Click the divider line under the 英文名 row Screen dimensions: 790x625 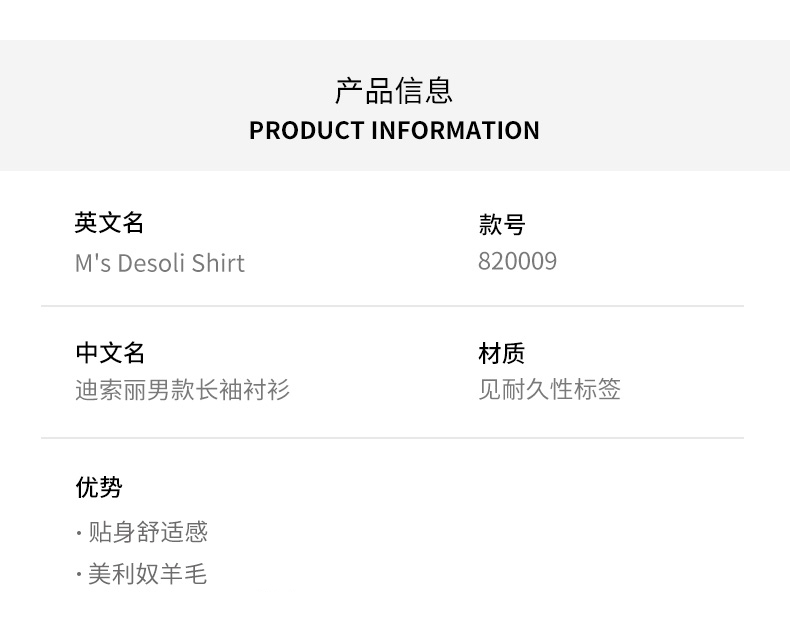point(392,306)
